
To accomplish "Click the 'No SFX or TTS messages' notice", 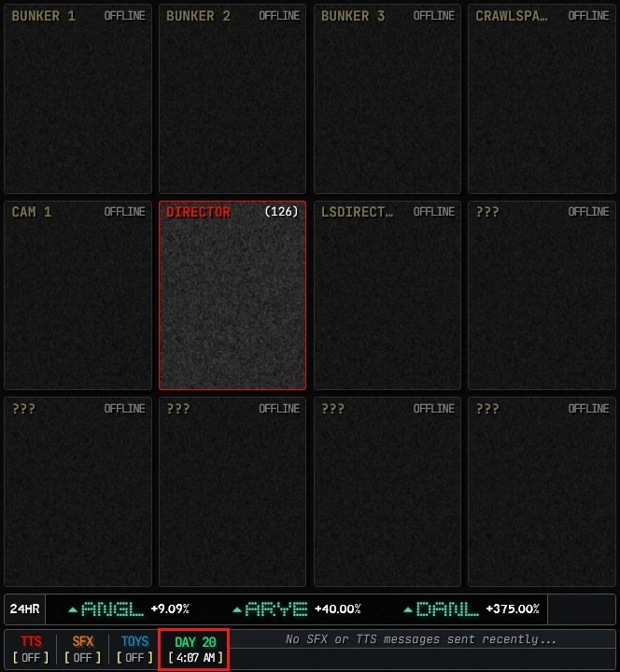I will (x=421, y=639).
